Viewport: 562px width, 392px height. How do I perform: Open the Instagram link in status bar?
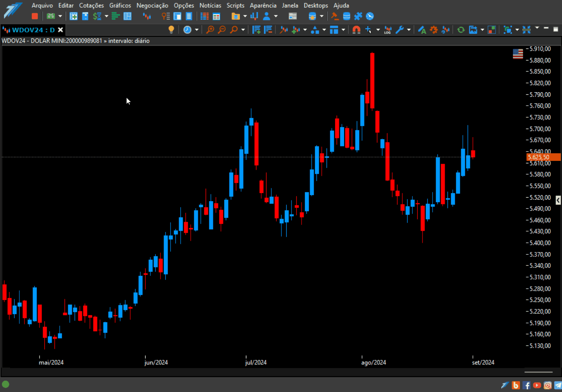point(547,386)
